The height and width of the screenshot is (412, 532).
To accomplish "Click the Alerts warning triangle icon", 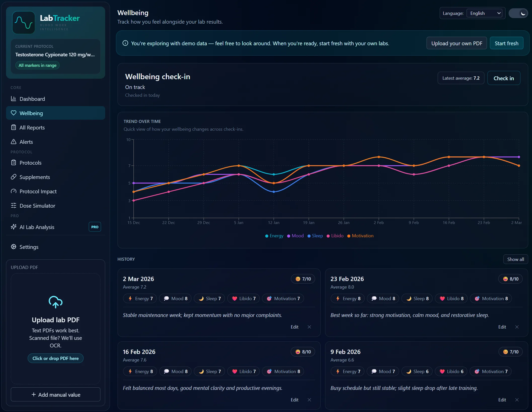I will (14, 142).
